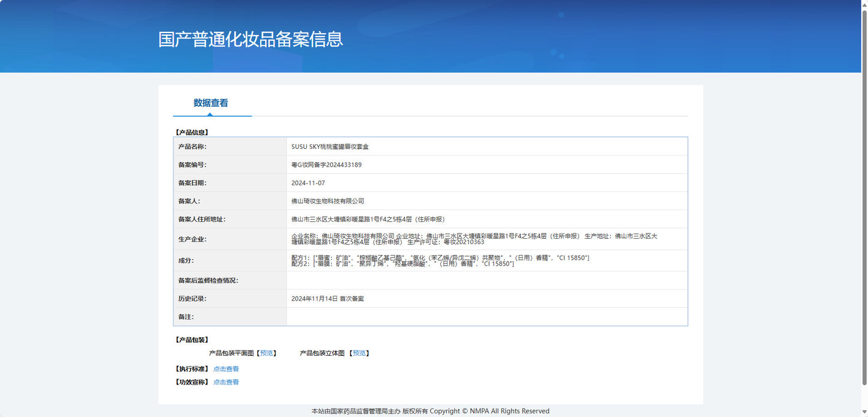Viewport: 868px width, 417px height.
Task: Click the 成分 row label
Action: 186,261
